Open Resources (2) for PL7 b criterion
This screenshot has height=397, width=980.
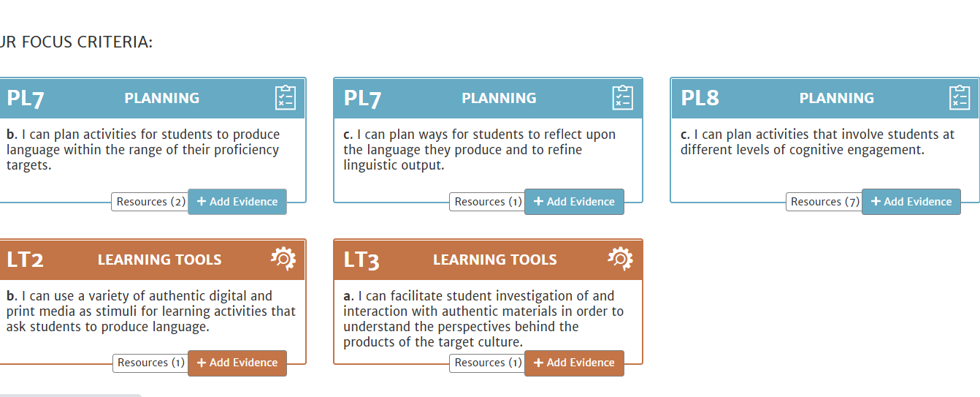click(x=150, y=202)
